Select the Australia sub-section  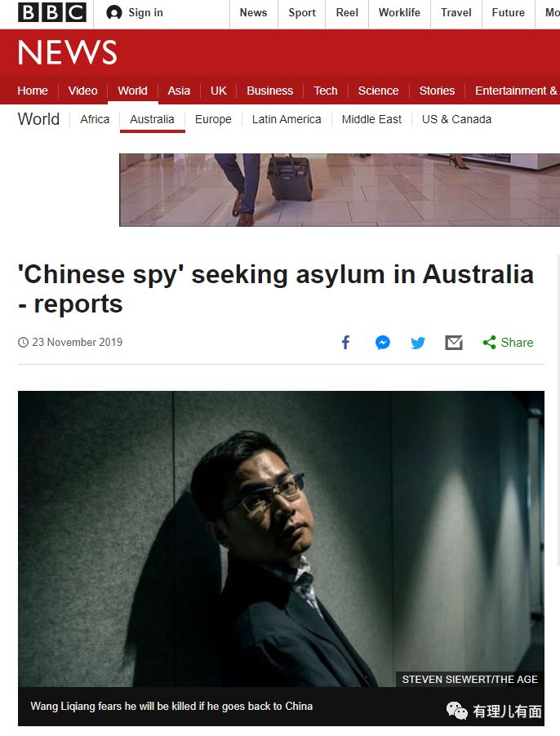click(152, 119)
